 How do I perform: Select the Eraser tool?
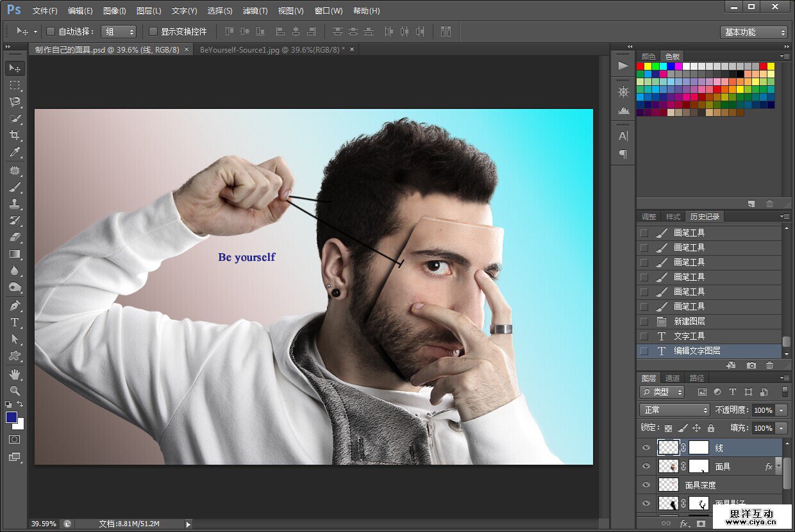[x=15, y=237]
